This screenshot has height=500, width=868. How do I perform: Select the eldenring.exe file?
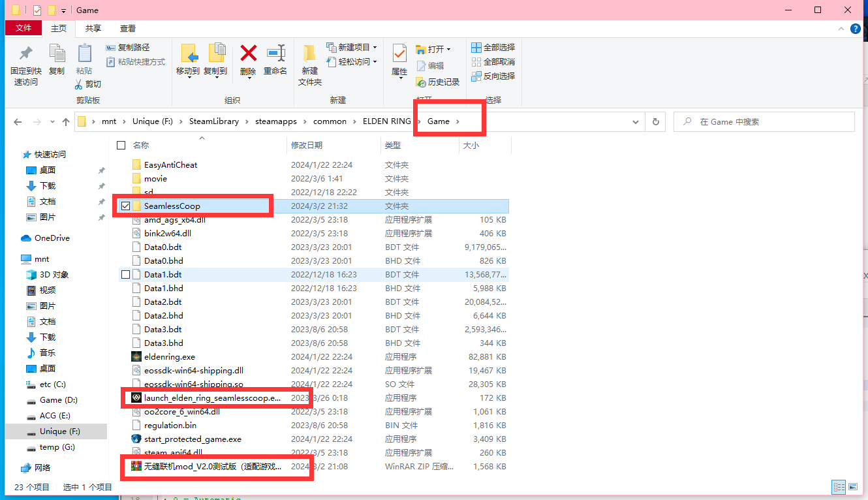pyautogui.click(x=169, y=357)
